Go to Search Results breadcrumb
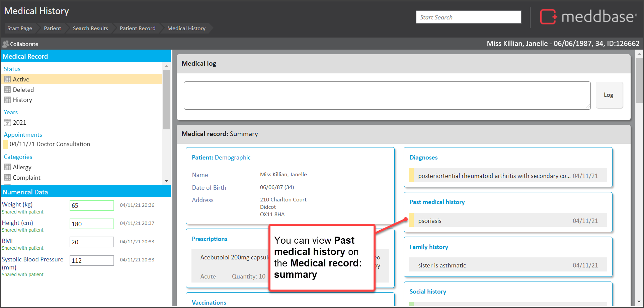 [x=90, y=28]
